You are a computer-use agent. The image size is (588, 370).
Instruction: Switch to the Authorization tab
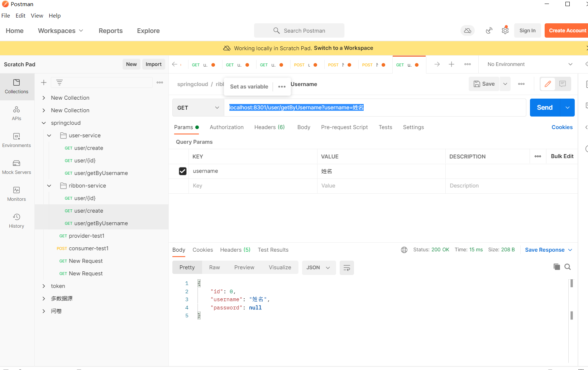227,127
